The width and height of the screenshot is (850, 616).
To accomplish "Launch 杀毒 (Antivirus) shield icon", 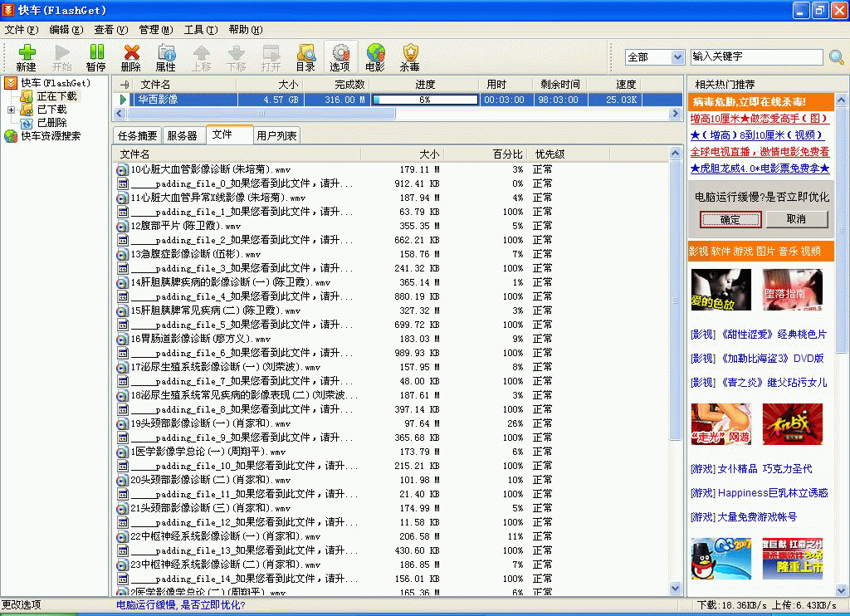I will point(410,58).
